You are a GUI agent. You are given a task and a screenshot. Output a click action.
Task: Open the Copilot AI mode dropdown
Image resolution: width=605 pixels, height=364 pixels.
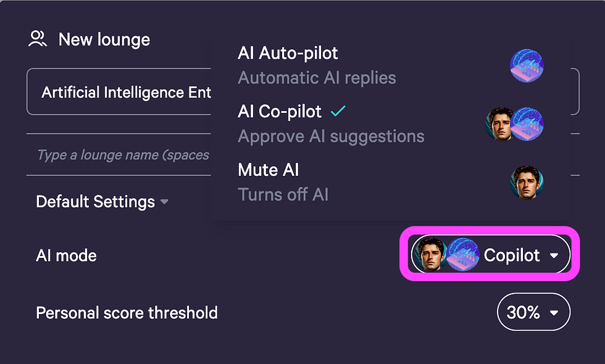tap(490, 254)
